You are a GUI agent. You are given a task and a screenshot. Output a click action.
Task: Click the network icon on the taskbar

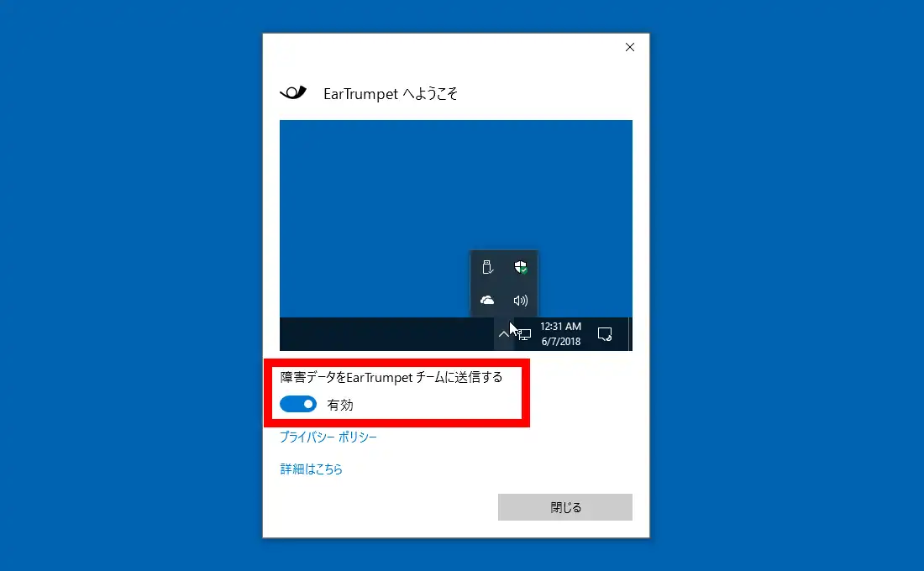524,334
